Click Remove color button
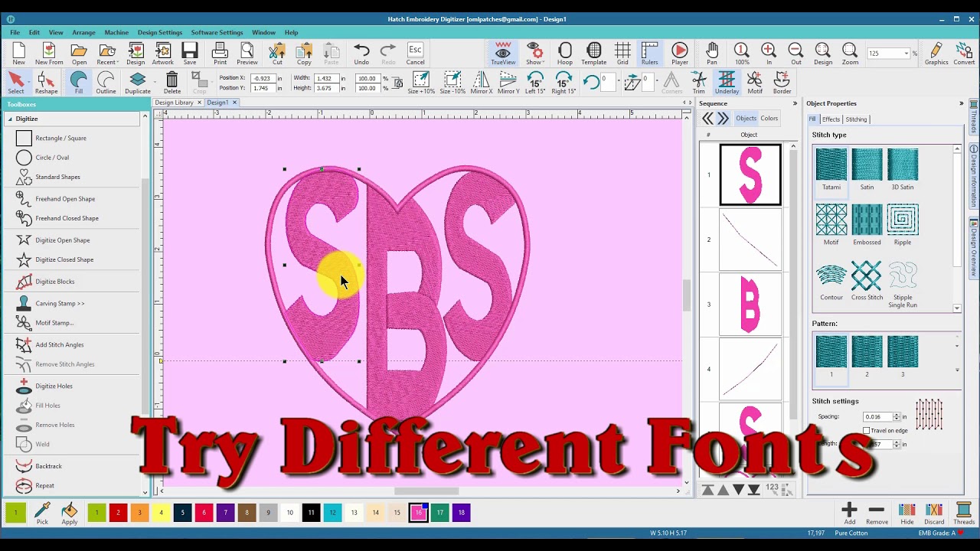This screenshot has width=980, height=551. (877, 514)
